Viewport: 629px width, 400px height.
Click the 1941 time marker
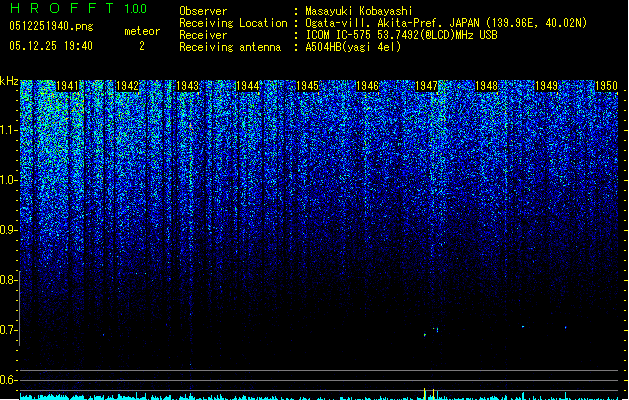[67, 86]
